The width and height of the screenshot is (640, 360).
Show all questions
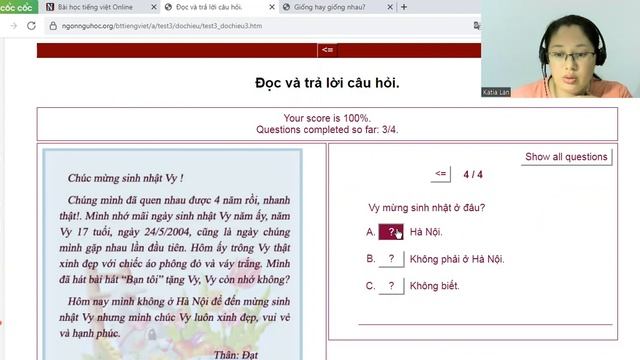click(x=566, y=157)
